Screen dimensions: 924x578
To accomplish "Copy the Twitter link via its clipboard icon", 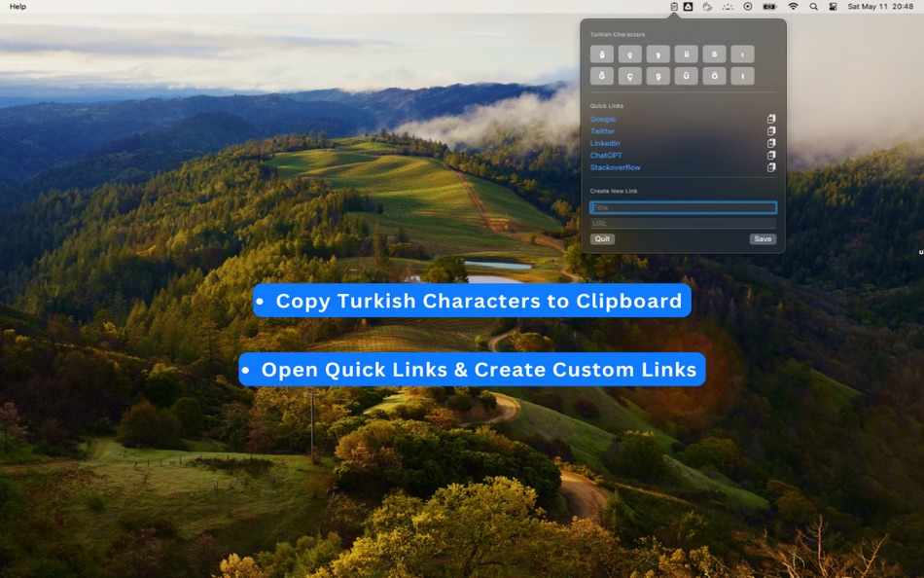I will click(x=771, y=131).
